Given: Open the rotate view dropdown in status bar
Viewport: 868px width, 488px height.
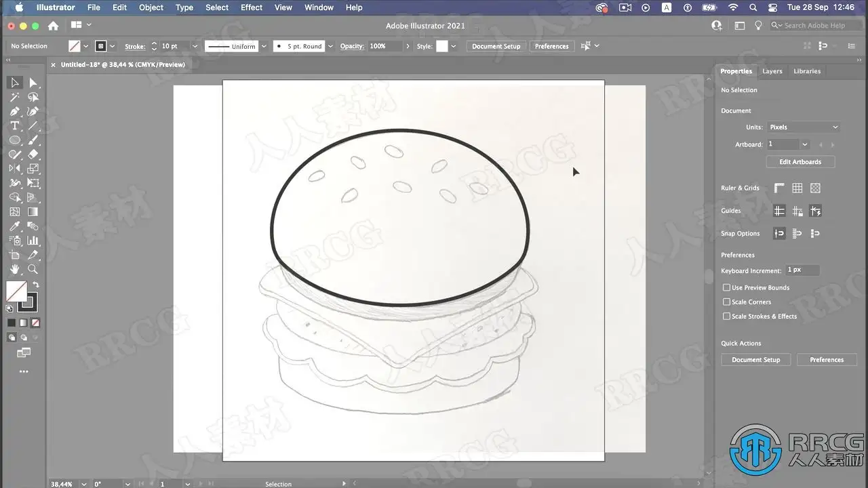Looking at the screenshot, I should (x=127, y=484).
